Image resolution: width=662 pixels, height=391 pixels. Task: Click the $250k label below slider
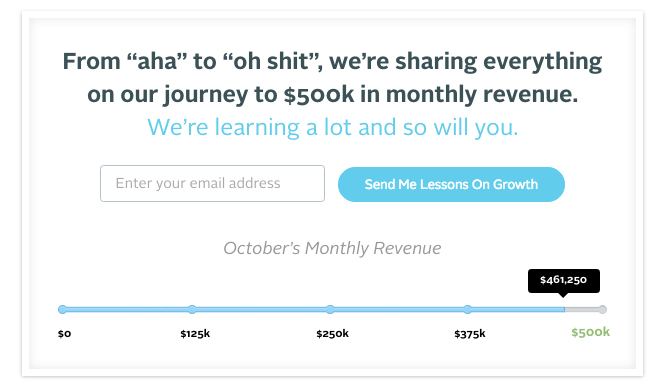[333, 334]
